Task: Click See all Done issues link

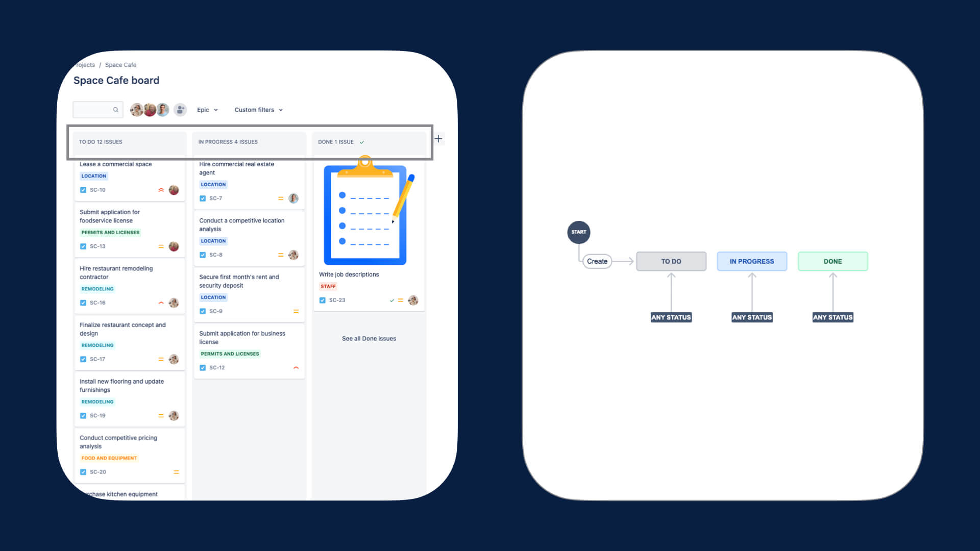Action: point(368,338)
